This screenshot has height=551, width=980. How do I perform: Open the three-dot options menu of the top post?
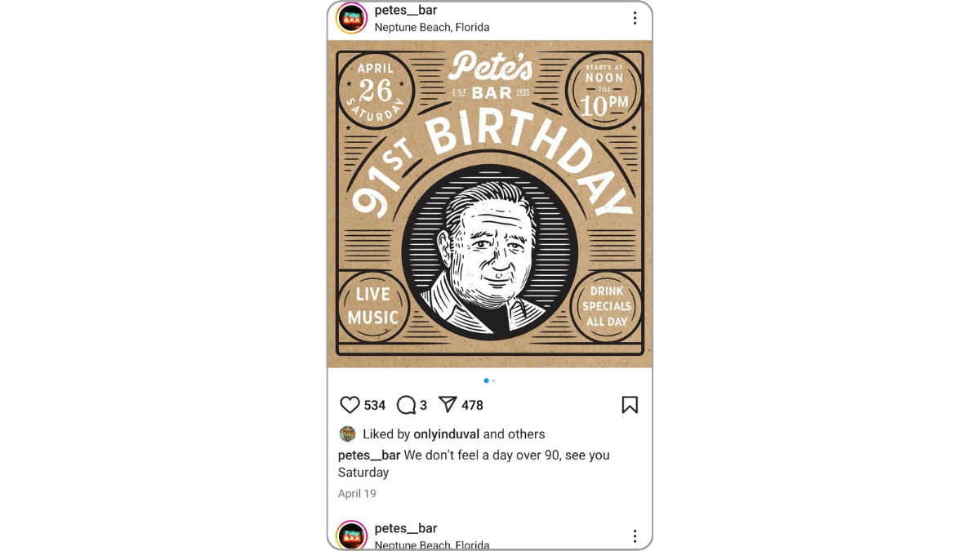pos(635,18)
